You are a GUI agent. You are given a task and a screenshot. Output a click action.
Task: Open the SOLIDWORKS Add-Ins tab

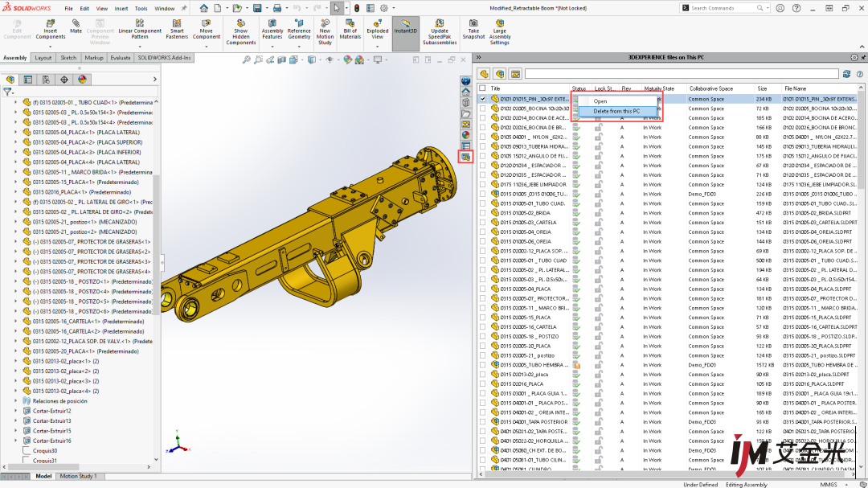click(164, 58)
